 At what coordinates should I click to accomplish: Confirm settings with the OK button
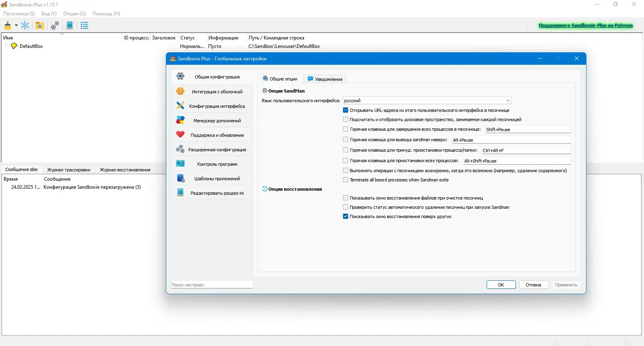coord(501,285)
